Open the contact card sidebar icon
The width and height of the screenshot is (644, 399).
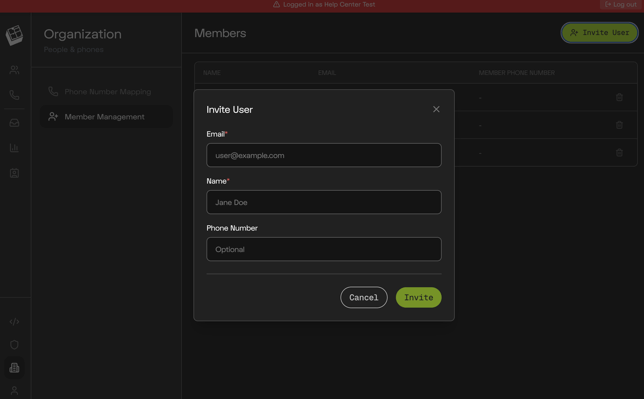click(x=14, y=173)
